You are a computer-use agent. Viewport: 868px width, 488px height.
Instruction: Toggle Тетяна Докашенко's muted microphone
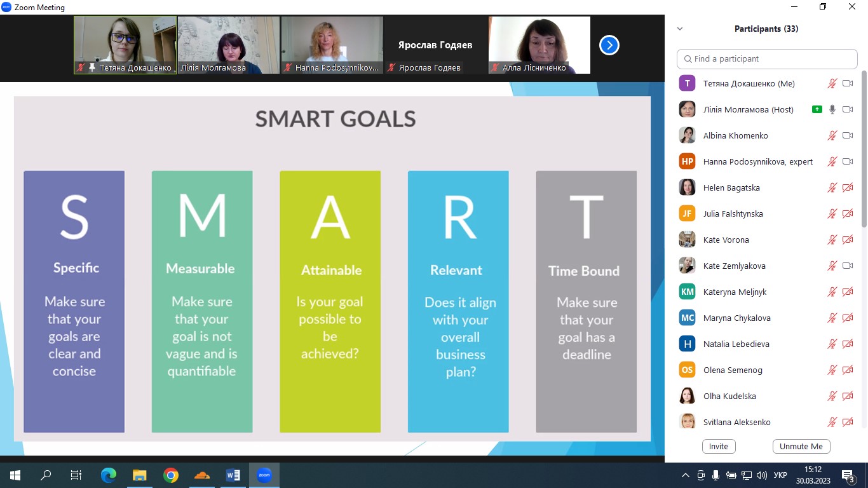pyautogui.click(x=832, y=83)
